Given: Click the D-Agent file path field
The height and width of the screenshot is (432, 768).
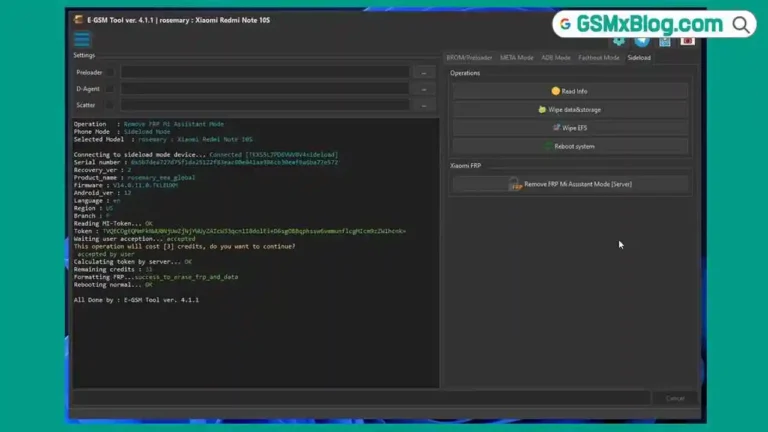Looking at the screenshot, I should [x=264, y=89].
